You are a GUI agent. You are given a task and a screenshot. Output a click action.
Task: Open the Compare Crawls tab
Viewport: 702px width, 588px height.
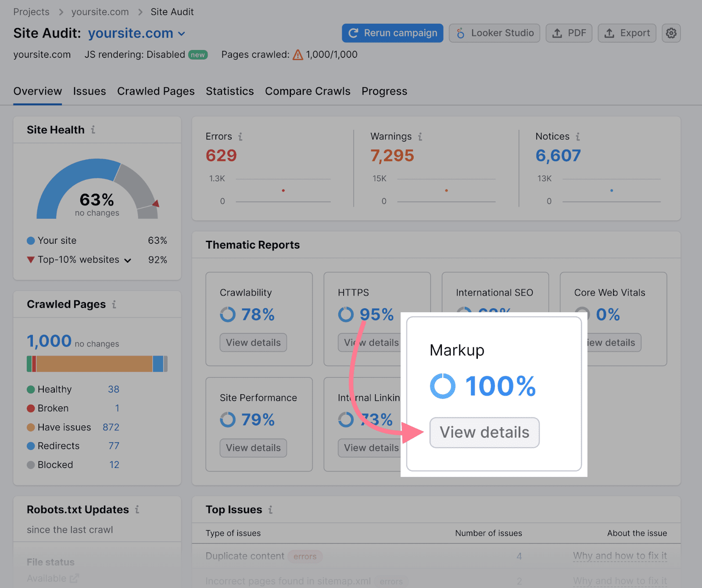point(308,91)
